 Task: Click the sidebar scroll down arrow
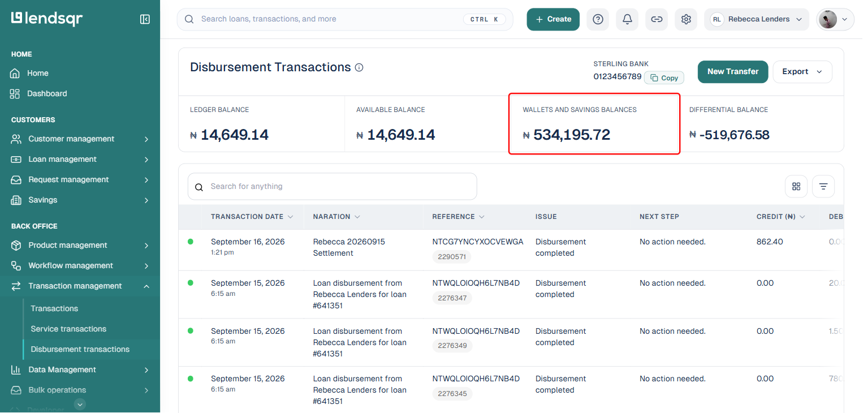(80, 404)
